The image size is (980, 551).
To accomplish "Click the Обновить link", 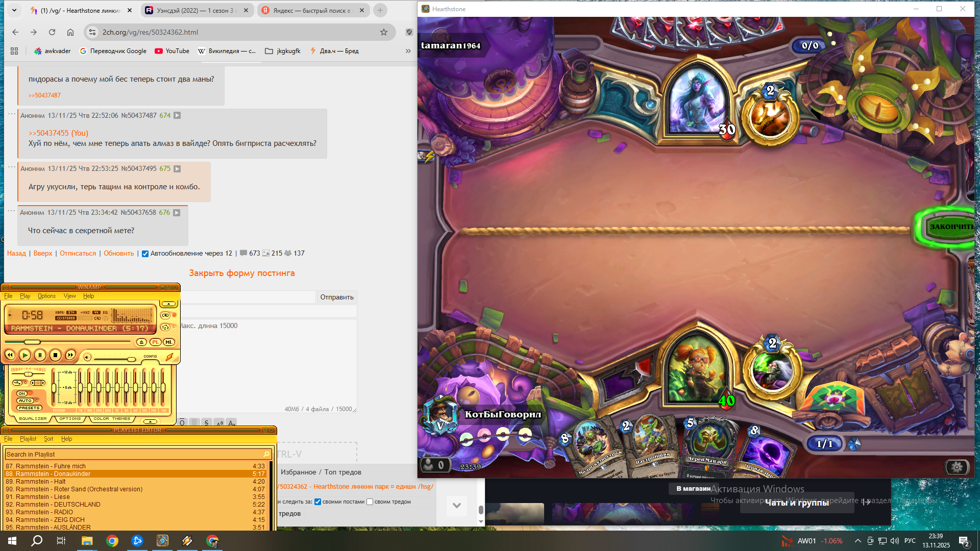I will [x=118, y=254].
